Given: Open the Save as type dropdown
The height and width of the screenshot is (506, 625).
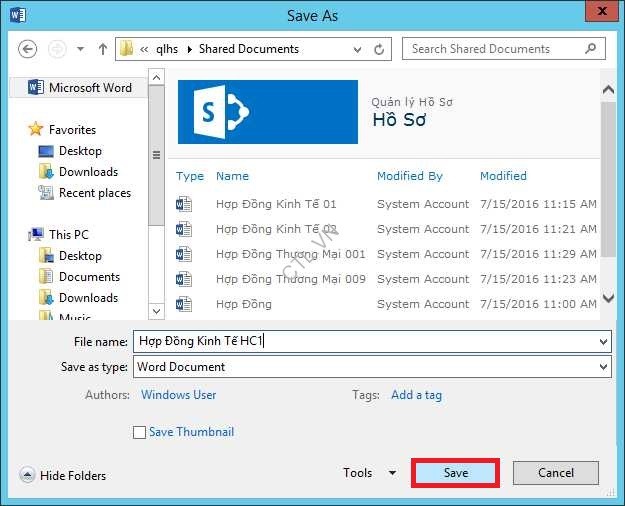Looking at the screenshot, I should [x=603, y=367].
